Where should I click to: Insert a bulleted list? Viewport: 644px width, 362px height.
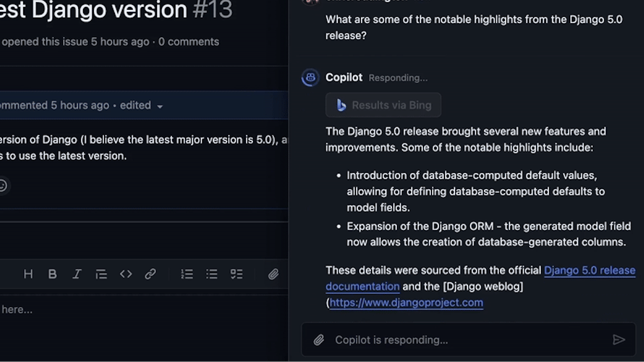point(211,274)
